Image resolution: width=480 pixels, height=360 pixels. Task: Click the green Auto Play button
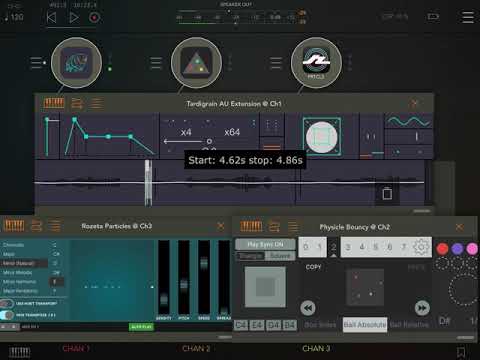(141, 327)
